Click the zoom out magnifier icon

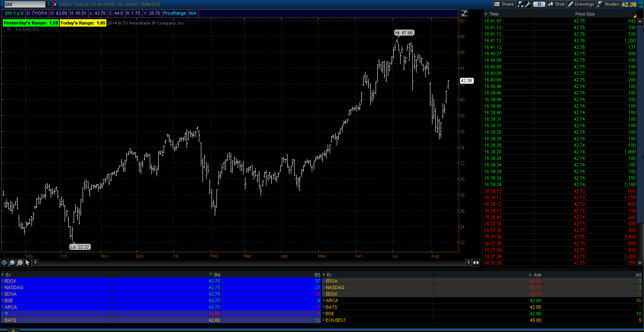(20, 262)
